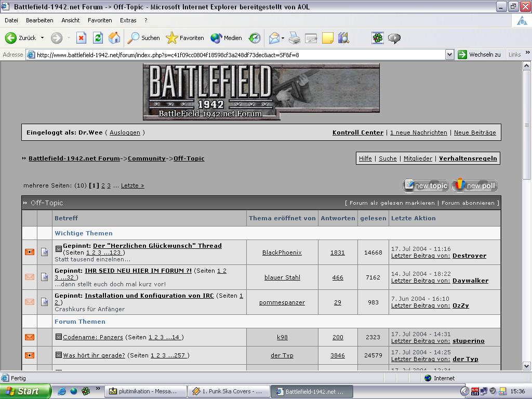Switch to 1. Punk Ska Covers taskbar window
The height and width of the screenshot is (399, 532).
pyautogui.click(x=229, y=391)
